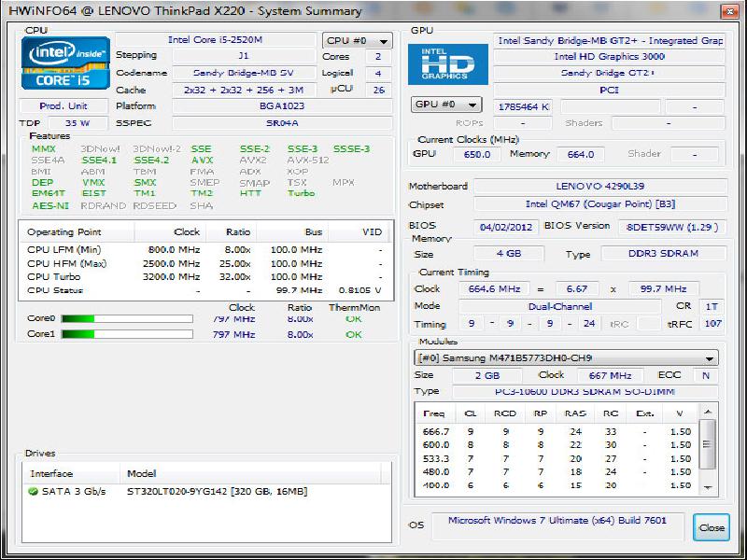Close the window with red X button

(x=729, y=11)
